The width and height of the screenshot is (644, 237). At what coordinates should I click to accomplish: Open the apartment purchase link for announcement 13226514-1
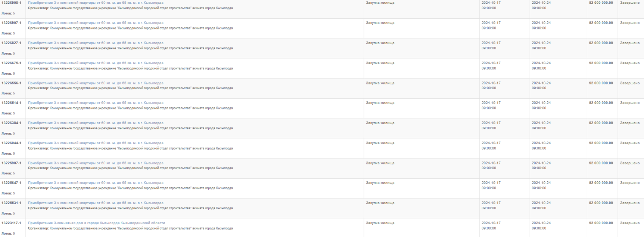click(96, 103)
